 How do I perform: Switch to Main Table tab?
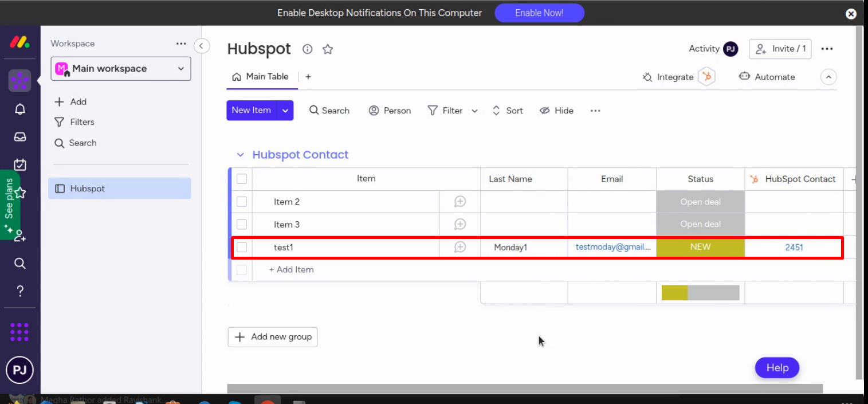261,77
